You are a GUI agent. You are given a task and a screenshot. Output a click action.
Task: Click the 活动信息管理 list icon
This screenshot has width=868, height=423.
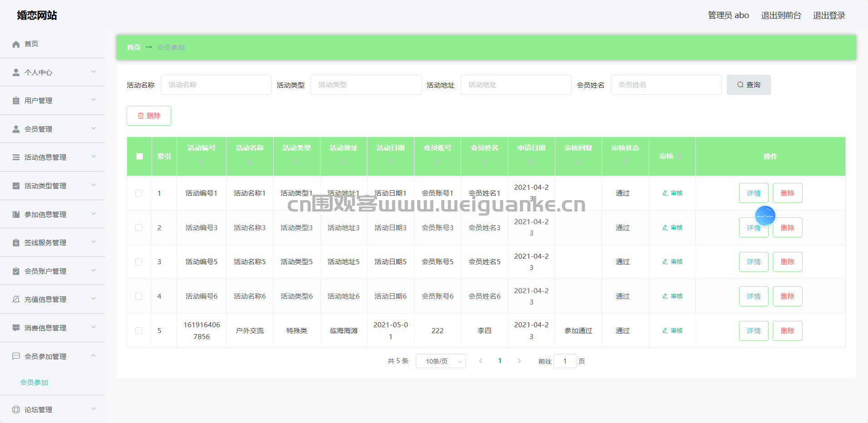click(16, 157)
